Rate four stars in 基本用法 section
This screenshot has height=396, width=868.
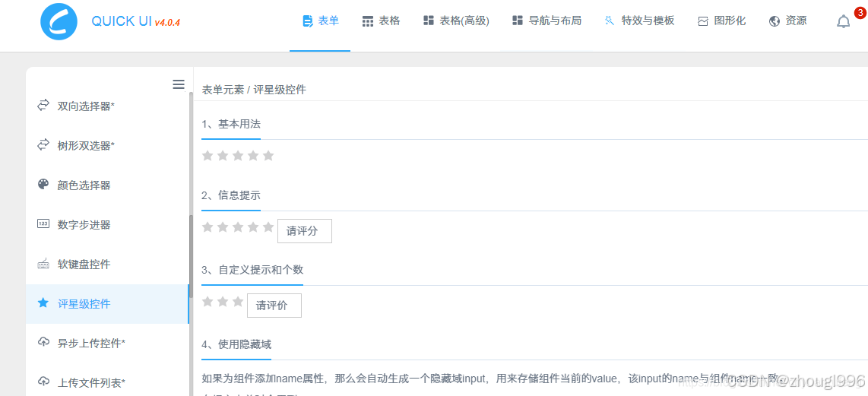(253, 156)
